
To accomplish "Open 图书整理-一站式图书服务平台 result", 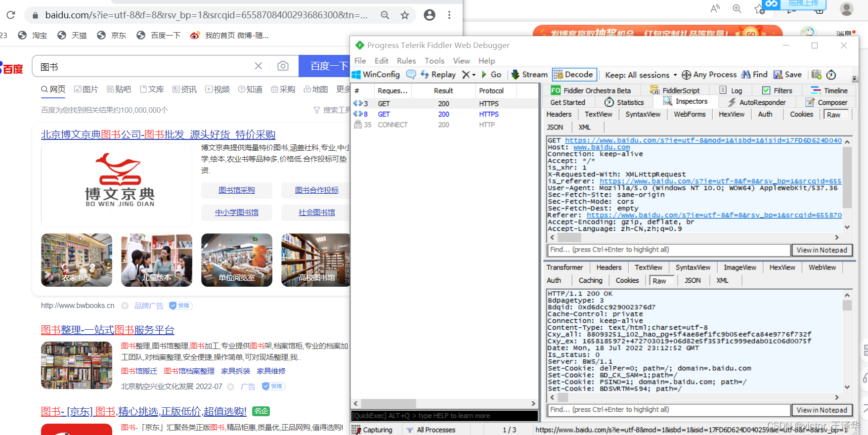I will click(108, 330).
